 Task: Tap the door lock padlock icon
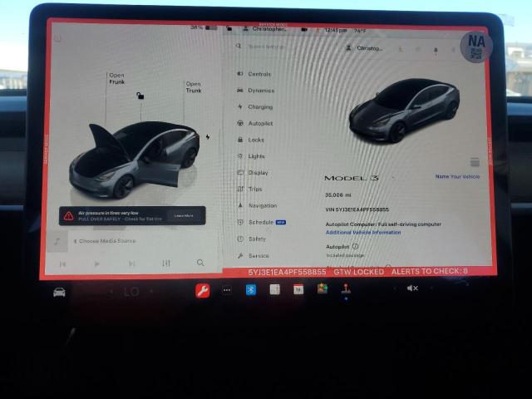pyautogui.click(x=140, y=96)
